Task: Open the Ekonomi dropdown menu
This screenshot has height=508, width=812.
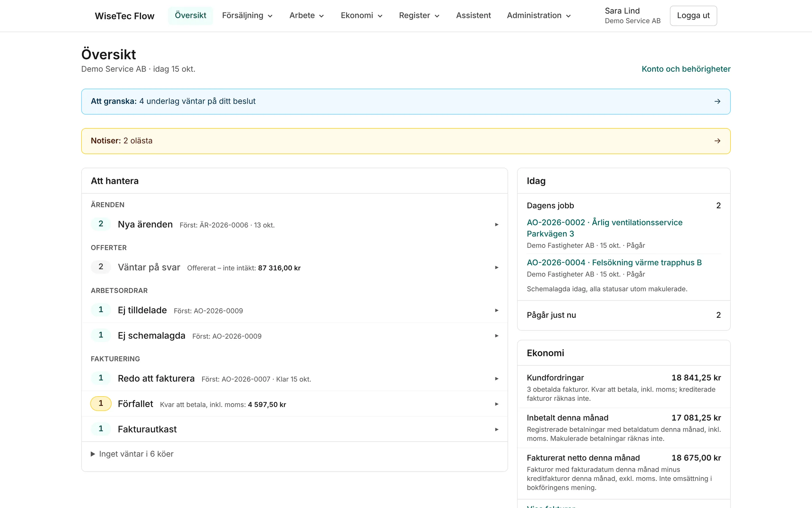Action: click(x=361, y=16)
